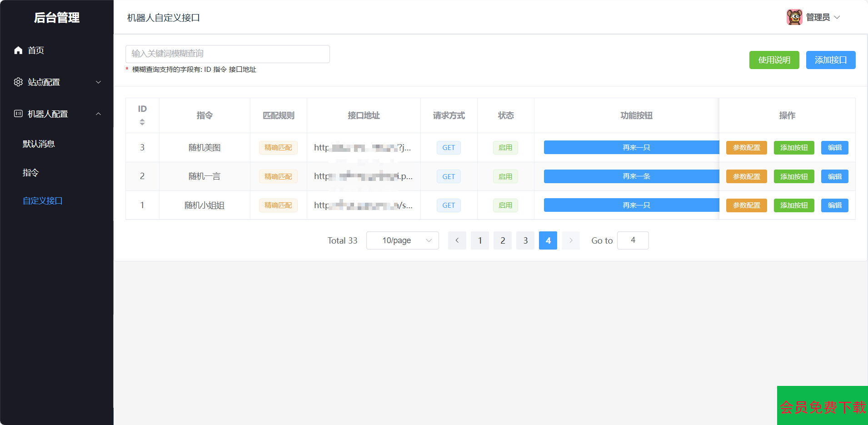
Task: Focus the keyword fuzzy search input
Action: point(227,54)
